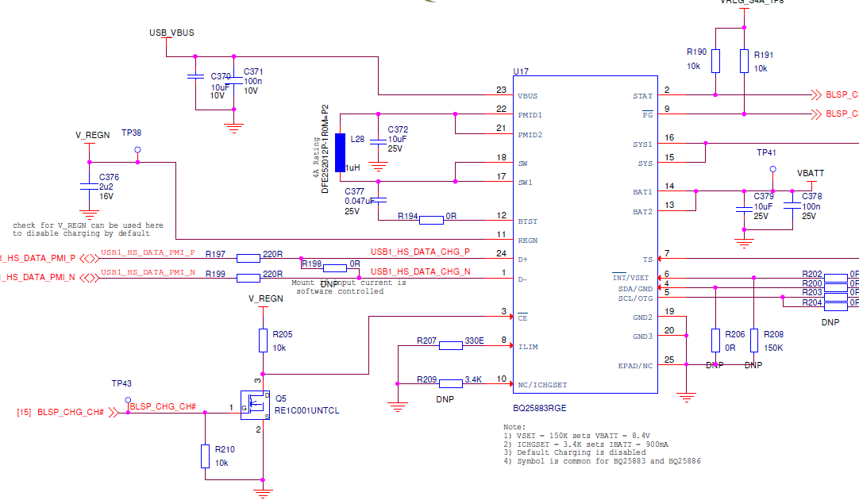859x504 pixels.
Task: Select net label USB1_HS_DATA_CHG_N
Action: 420,271
